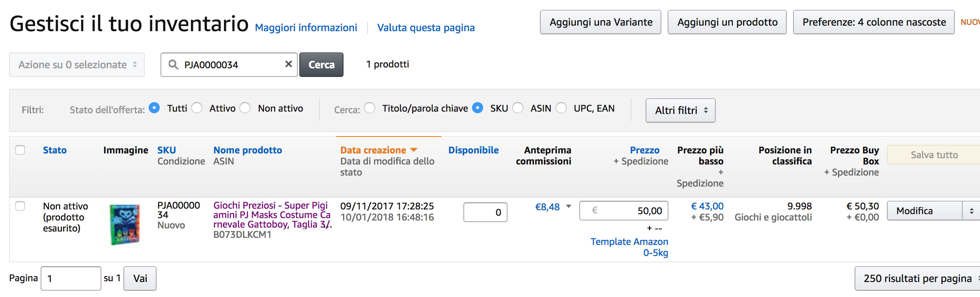Select the Attivo offer status filter
This screenshot has height=297, width=980.
pos(197,108)
